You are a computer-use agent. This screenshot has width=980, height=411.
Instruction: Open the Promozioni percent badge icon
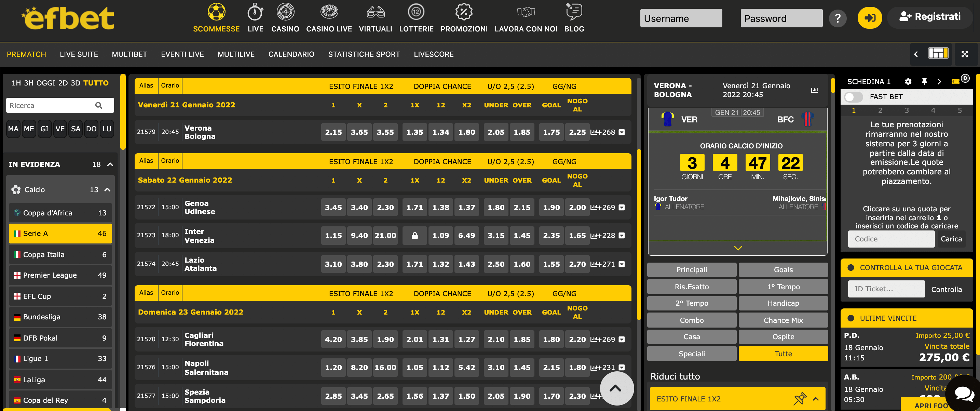click(464, 12)
